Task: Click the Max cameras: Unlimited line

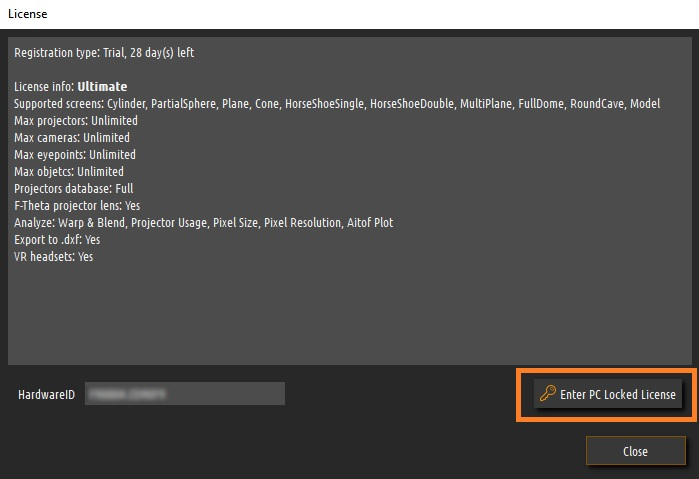Action: pos(72,137)
